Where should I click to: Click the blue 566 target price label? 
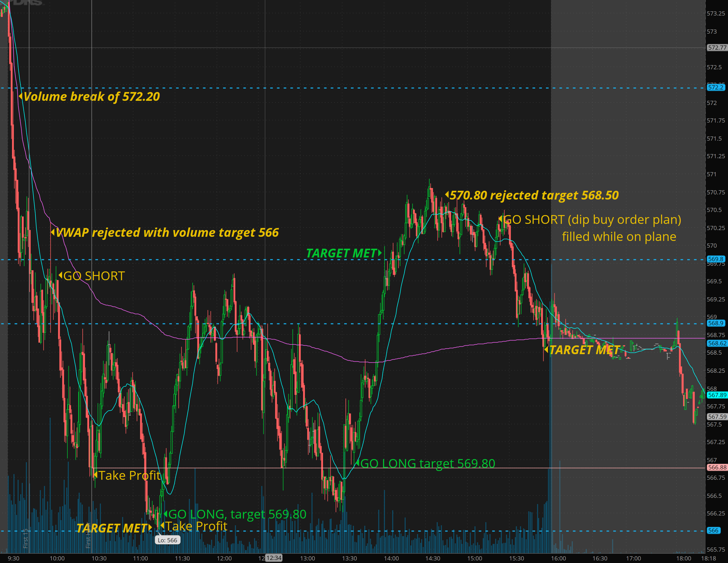(x=713, y=530)
